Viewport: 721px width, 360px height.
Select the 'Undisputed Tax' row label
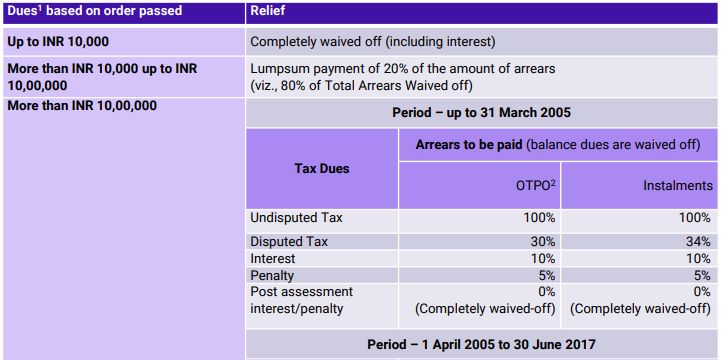tap(296, 217)
